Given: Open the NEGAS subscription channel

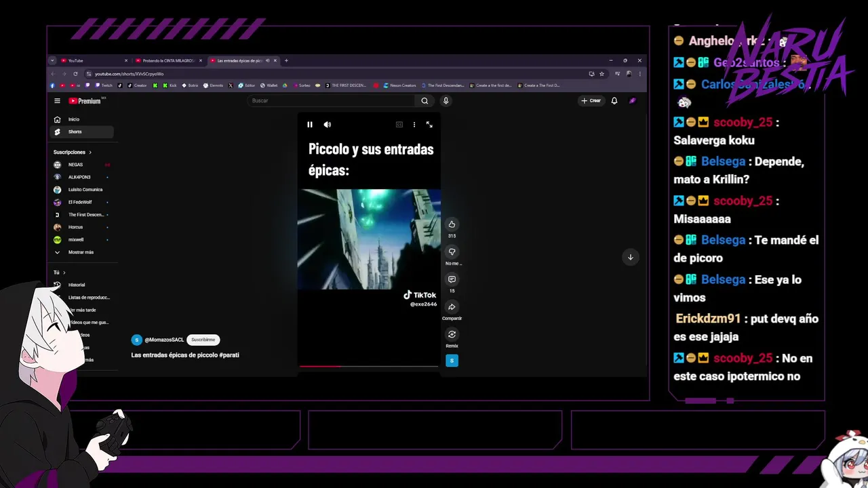Looking at the screenshot, I should click(82, 165).
